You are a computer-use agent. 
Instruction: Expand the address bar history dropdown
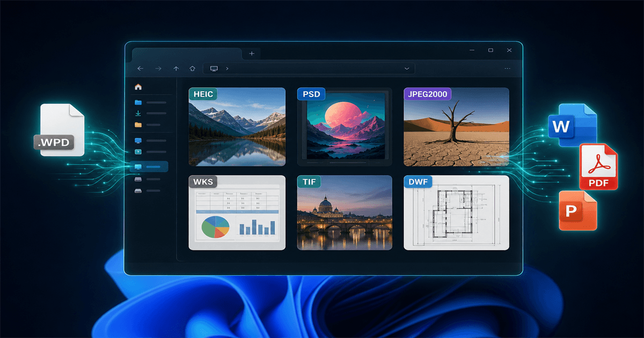point(407,69)
